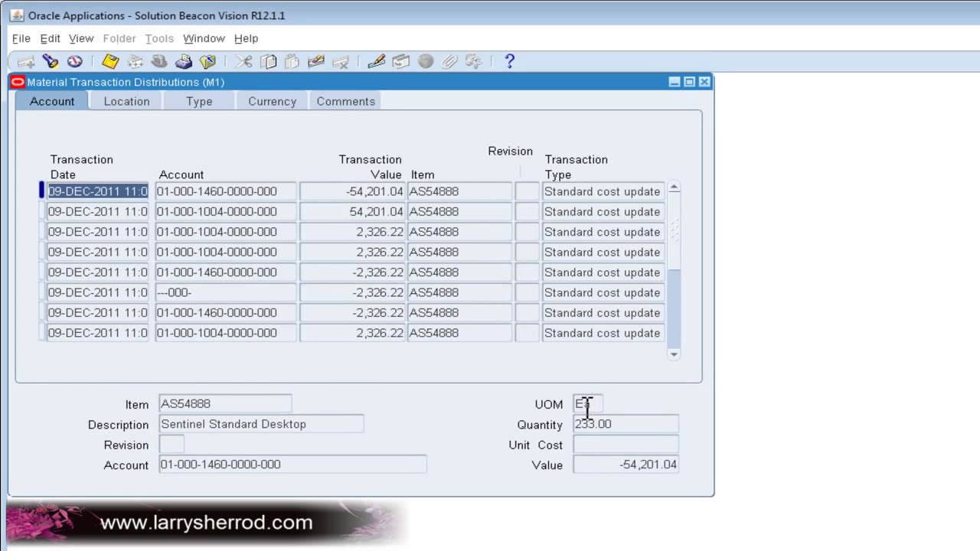
Task: Switch to the Account tab
Action: pos(52,101)
